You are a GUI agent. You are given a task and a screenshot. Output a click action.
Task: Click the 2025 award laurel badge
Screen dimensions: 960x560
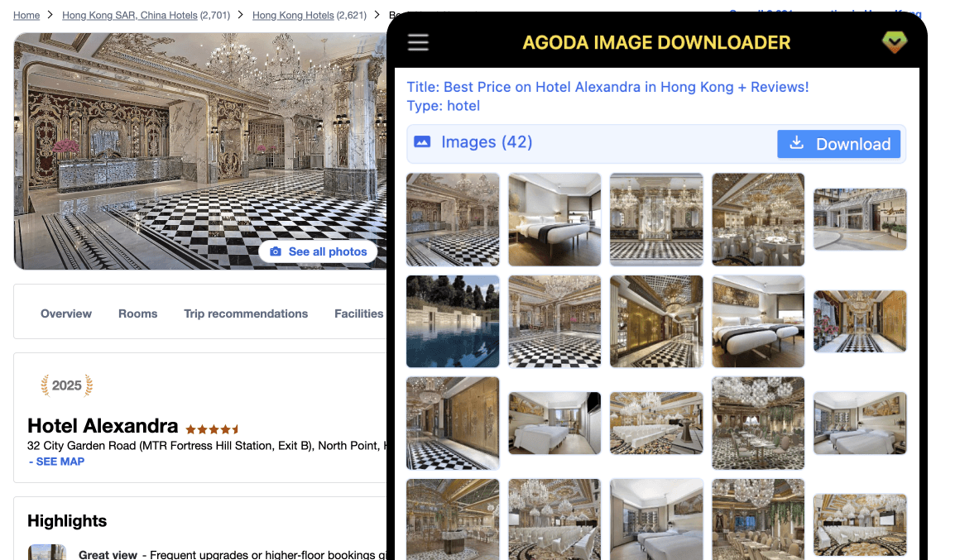pyautogui.click(x=67, y=385)
